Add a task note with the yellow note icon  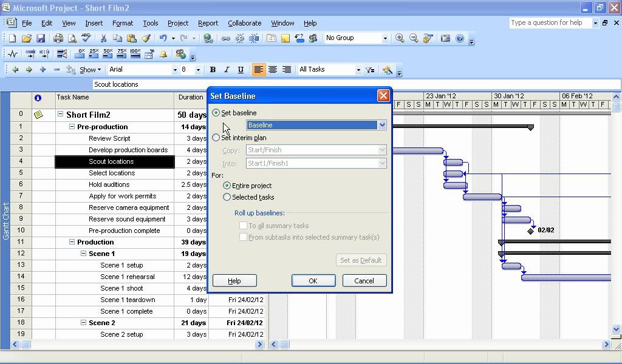285,38
